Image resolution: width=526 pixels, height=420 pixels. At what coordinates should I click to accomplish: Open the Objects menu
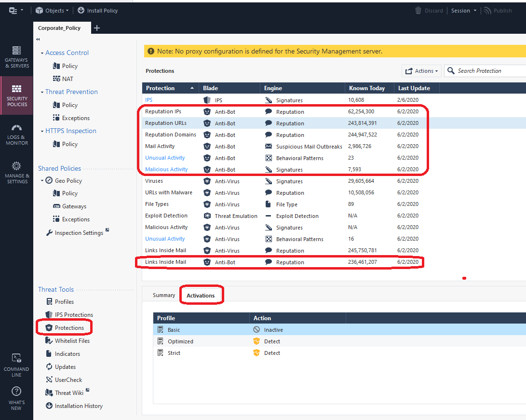point(52,10)
